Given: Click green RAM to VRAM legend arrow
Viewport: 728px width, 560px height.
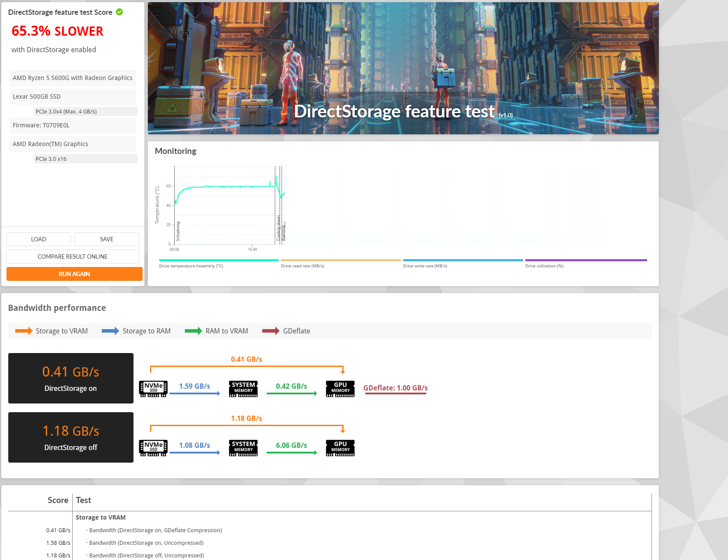Looking at the screenshot, I should [194, 331].
